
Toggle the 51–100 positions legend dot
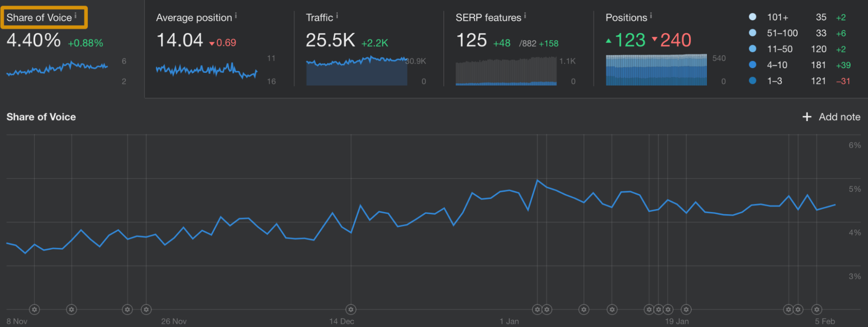tap(752, 33)
